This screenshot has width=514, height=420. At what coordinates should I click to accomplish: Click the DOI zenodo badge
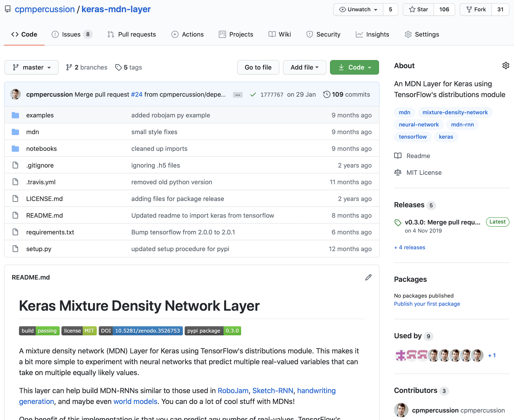click(141, 331)
